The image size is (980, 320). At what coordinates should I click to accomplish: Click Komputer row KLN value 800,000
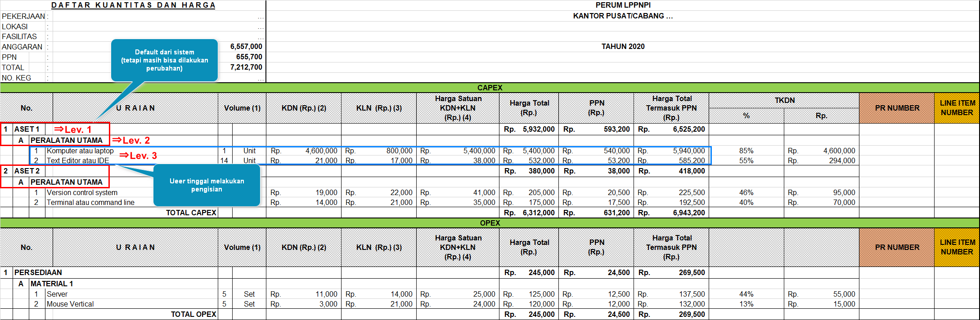coord(399,151)
